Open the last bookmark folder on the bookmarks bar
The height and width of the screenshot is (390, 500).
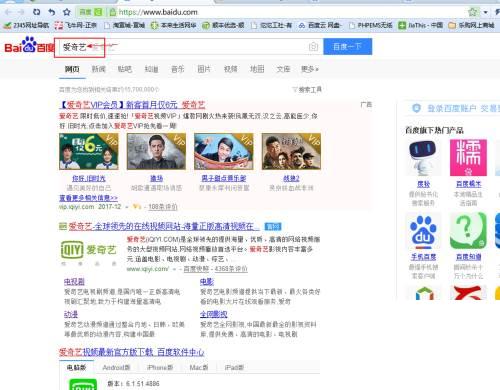click(x=471, y=25)
